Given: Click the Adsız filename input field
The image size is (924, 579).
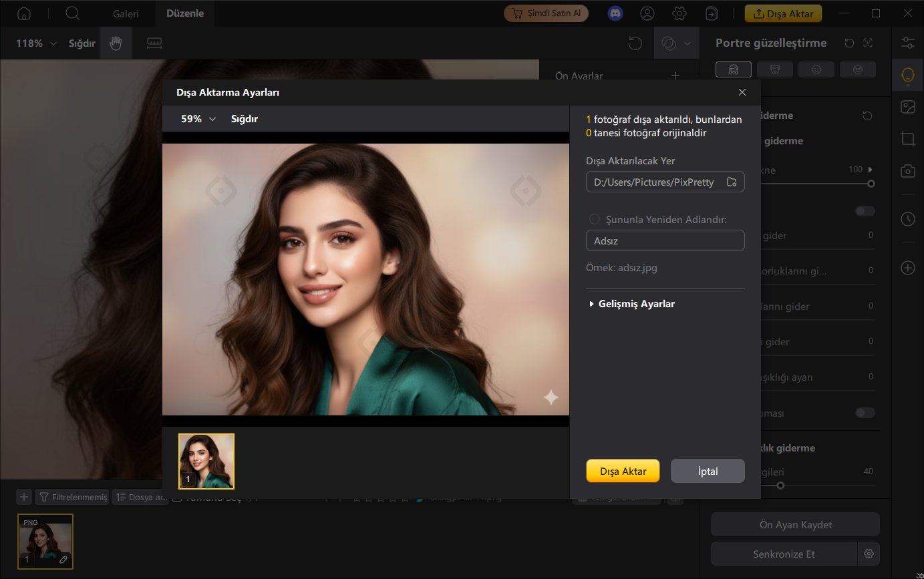Looking at the screenshot, I should (x=665, y=240).
